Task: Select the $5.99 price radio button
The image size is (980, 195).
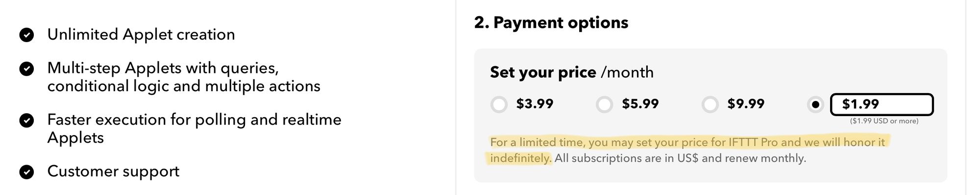Action: pos(604,104)
